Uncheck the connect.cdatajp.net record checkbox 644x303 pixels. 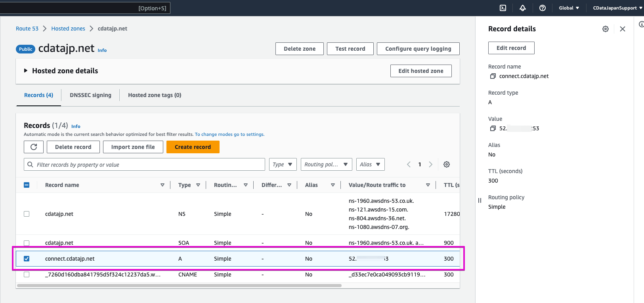pos(27,259)
